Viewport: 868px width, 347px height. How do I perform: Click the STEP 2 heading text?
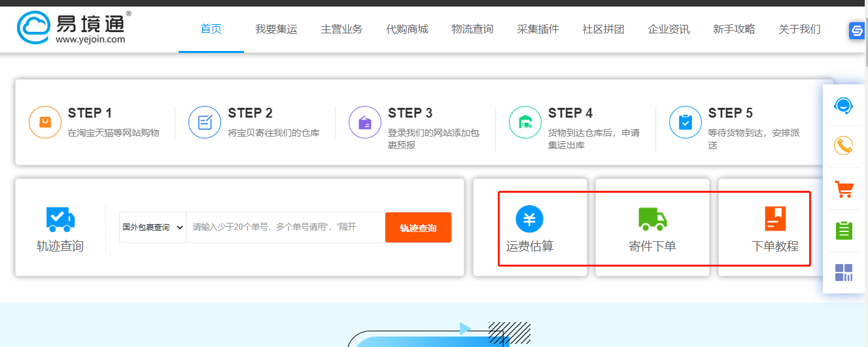251,113
